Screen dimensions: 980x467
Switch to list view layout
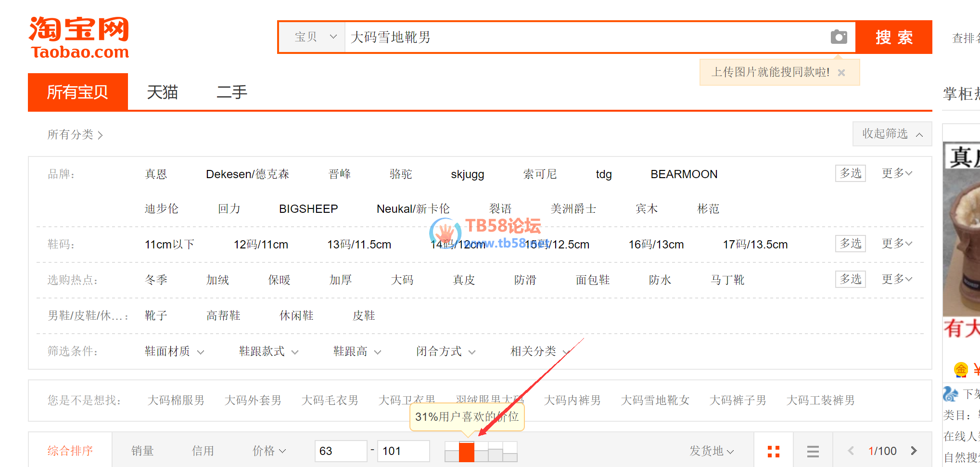(813, 451)
